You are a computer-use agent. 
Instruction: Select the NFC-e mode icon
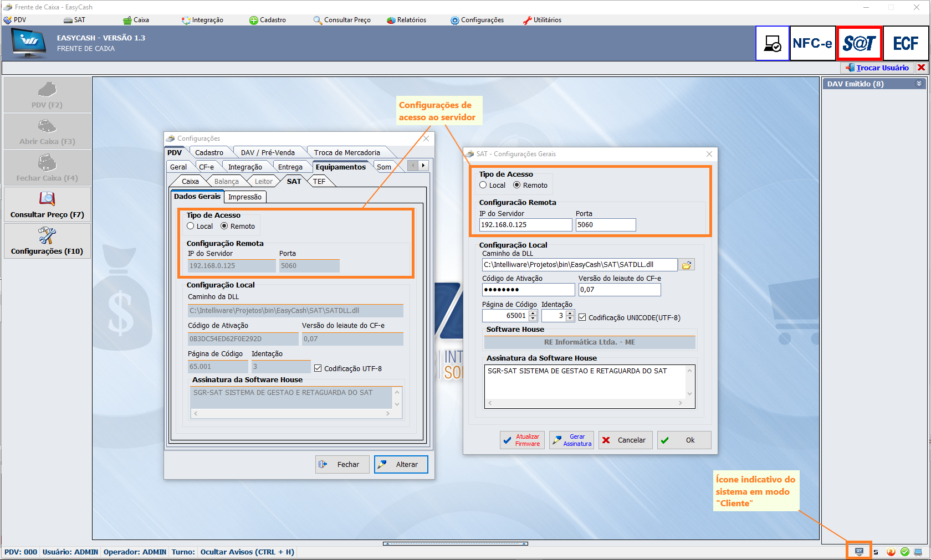click(x=812, y=43)
